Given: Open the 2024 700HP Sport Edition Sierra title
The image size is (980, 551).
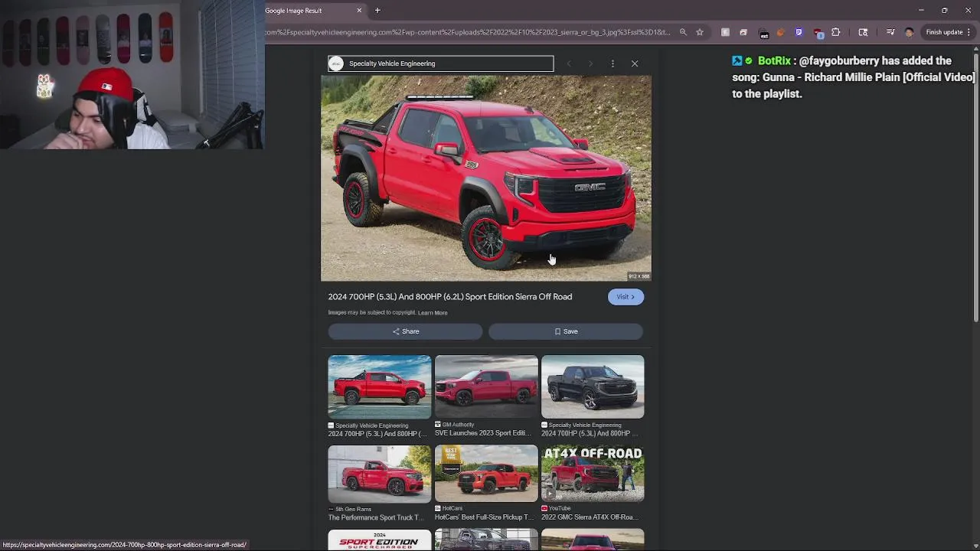Looking at the screenshot, I should point(450,297).
